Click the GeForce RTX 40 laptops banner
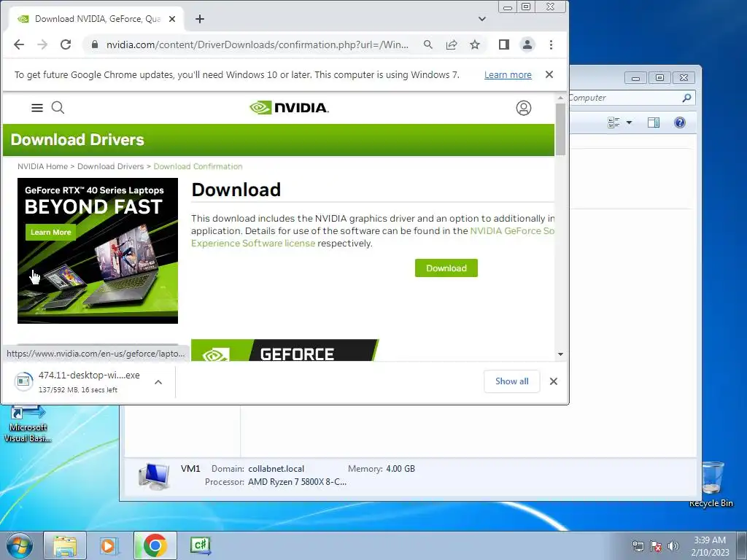The width and height of the screenshot is (747, 560). coord(98,251)
